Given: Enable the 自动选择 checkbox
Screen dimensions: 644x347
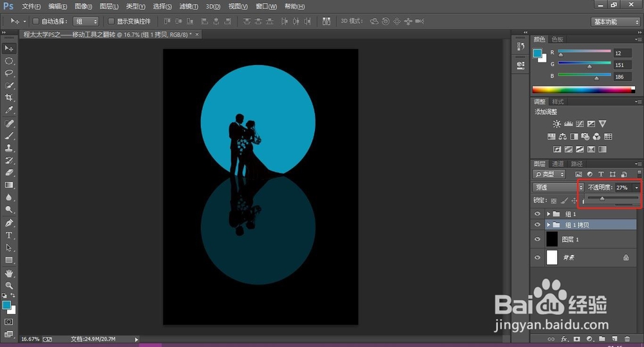Looking at the screenshot, I should tap(36, 21).
